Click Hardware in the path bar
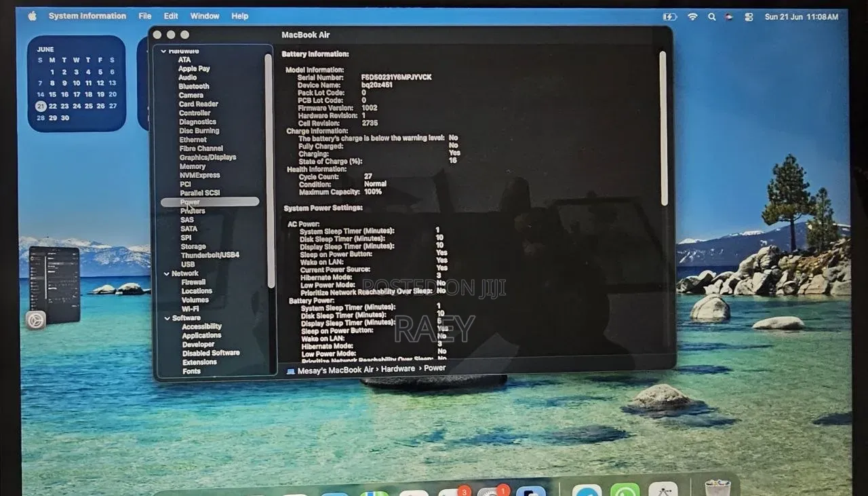 (397, 369)
